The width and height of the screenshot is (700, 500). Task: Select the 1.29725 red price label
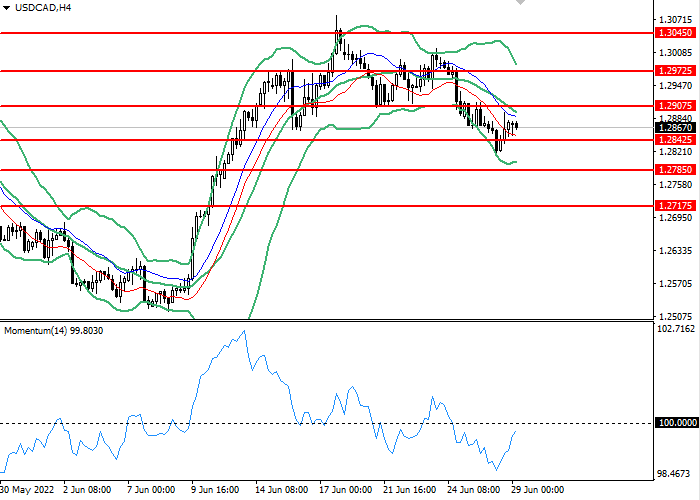click(x=675, y=71)
